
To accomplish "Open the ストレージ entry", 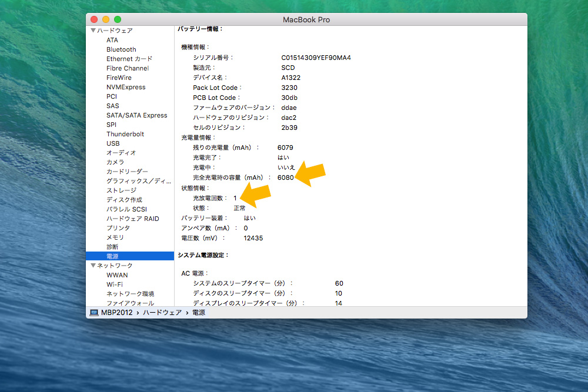I will point(121,190).
